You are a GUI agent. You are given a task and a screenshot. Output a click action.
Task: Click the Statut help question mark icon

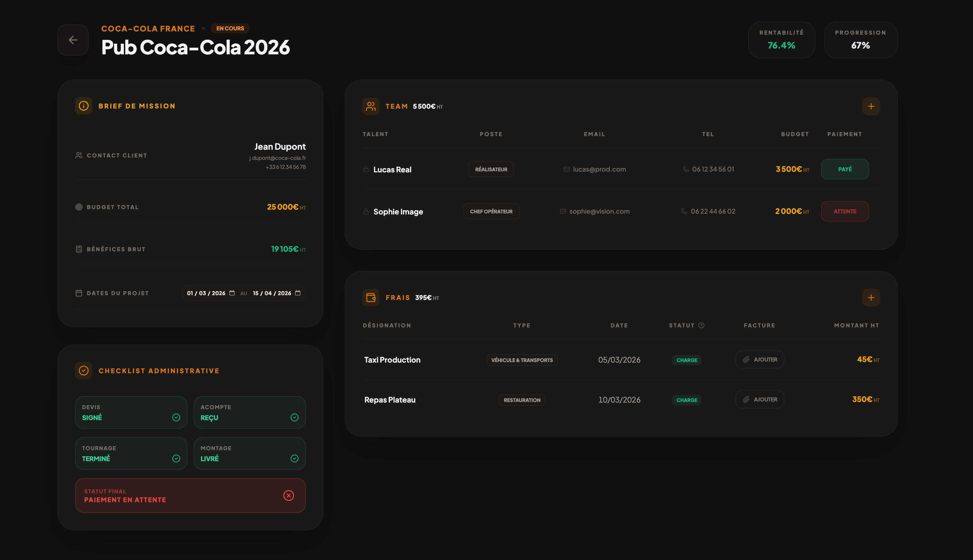point(701,325)
